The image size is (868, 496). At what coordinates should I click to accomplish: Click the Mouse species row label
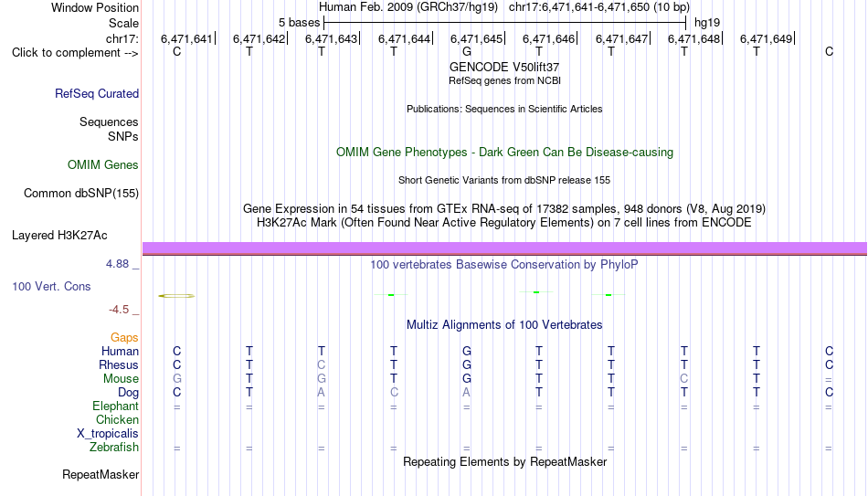121,379
